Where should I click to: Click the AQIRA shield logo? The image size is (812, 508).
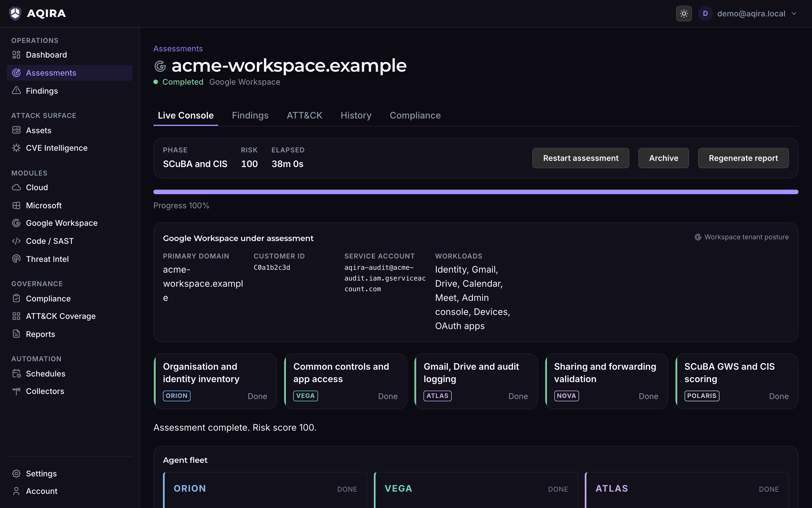(x=15, y=14)
